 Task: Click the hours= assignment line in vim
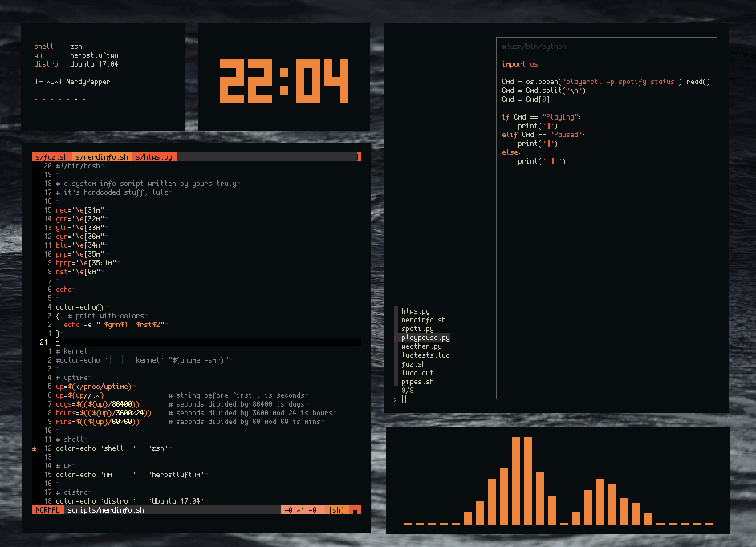(x=104, y=413)
